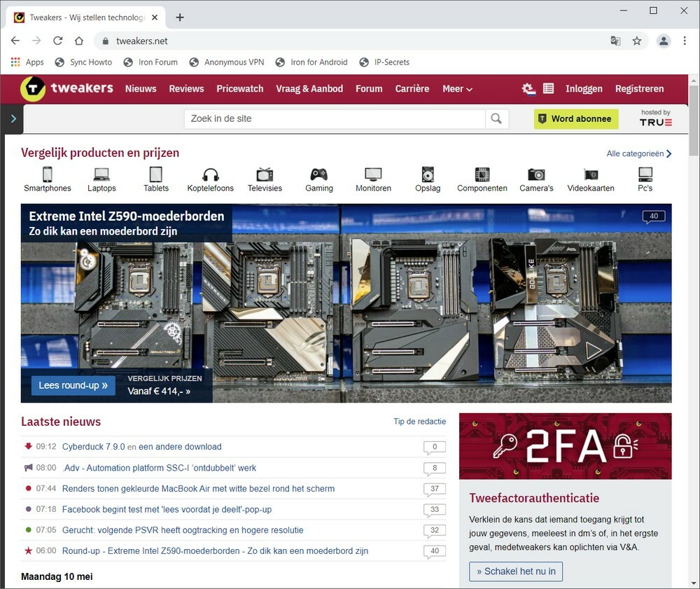Open the Componenten category icon
The height and width of the screenshot is (589, 700).
point(482,174)
